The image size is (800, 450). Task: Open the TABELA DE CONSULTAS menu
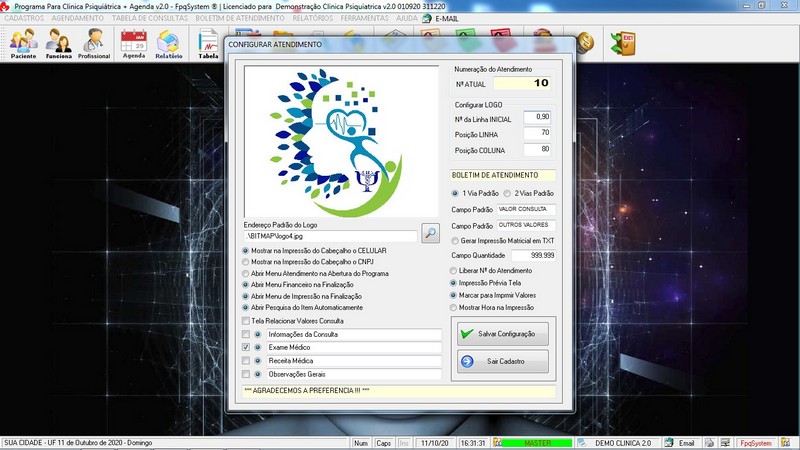pyautogui.click(x=150, y=18)
